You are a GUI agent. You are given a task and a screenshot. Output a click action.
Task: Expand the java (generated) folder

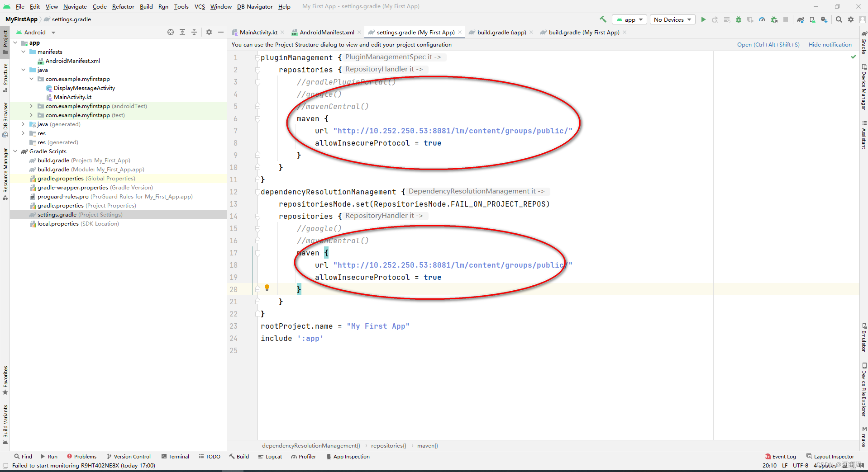pyautogui.click(x=24, y=124)
